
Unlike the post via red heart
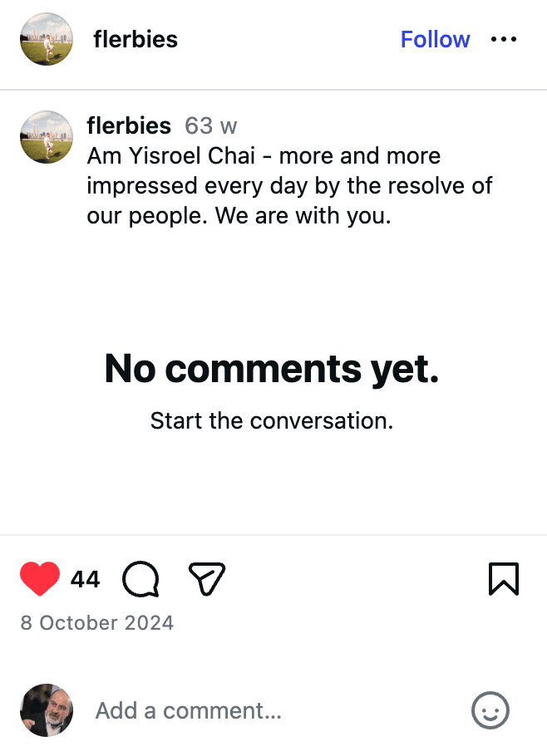pyautogui.click(x=40, y=579)
